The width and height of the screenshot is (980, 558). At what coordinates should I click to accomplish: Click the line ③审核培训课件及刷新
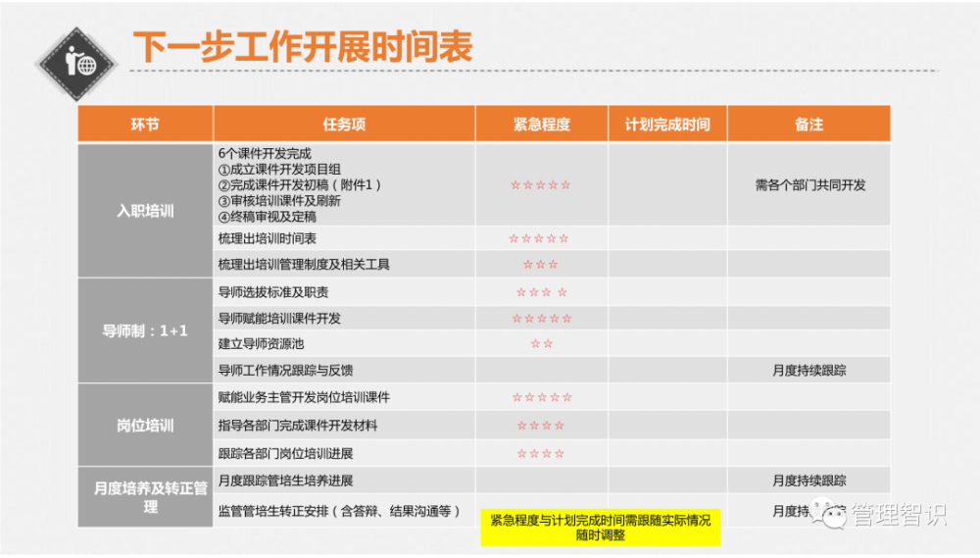[x=279, y=201]
